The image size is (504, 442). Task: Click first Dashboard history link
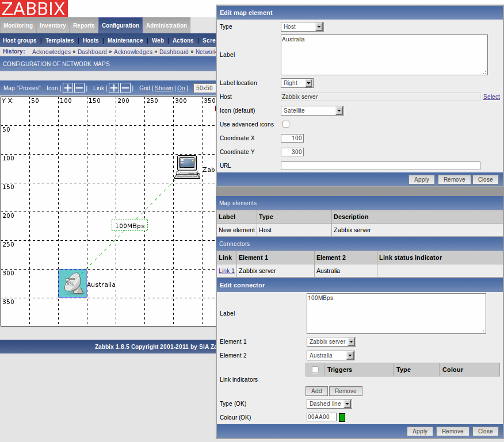(x=92, y=52)
